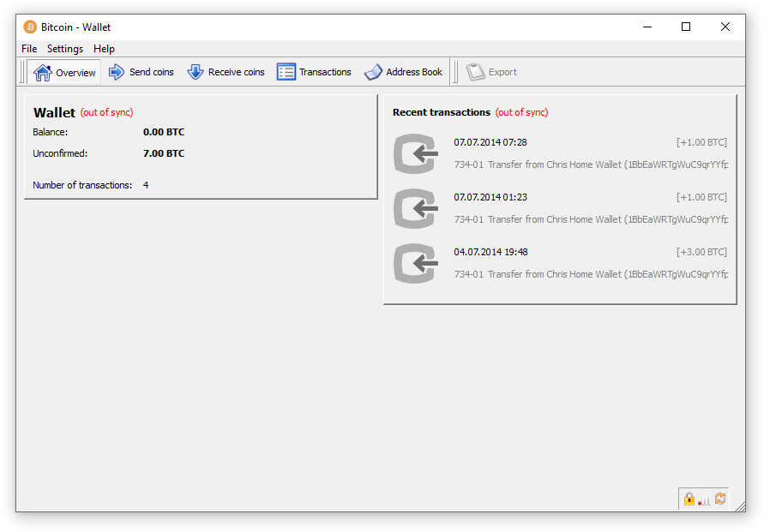This screenshot has width=776, height=532.
Task: Click description of 04.07.2014 19:48 transfer
Action: coord(591,274)
